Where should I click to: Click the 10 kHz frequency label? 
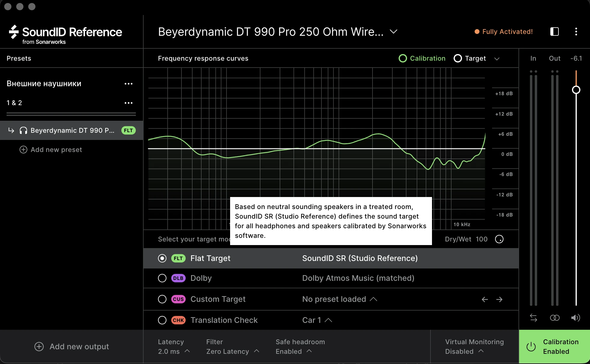(x=462, y=224)
